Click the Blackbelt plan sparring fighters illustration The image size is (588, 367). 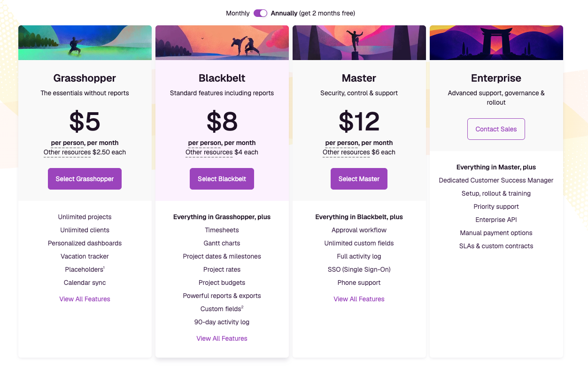point(222,43)
